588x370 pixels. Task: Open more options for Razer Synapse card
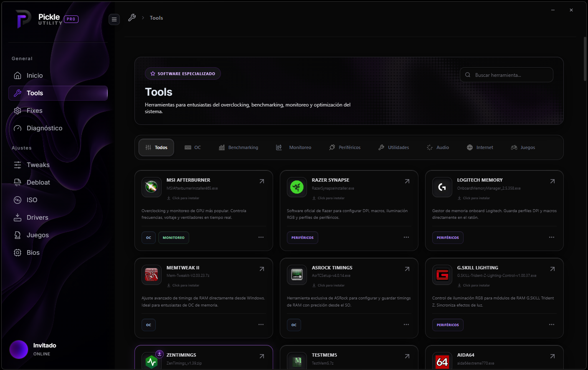click(406, 237)
